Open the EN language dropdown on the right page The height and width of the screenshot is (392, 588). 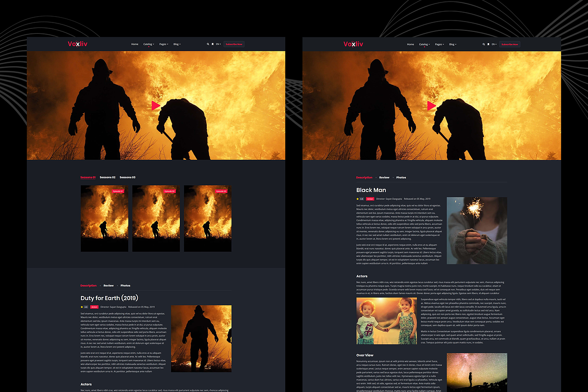pyautogui.click(x=494, y=44)
